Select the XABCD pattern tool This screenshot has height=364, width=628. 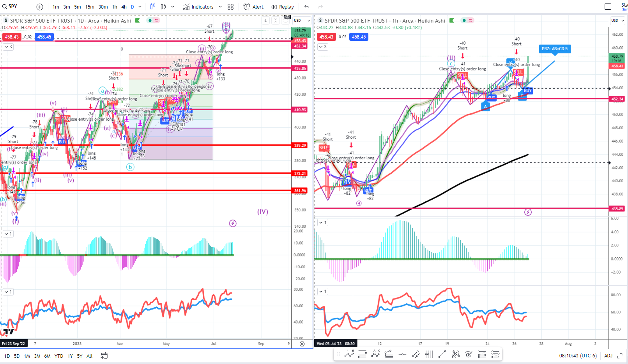tap(455, 354)
